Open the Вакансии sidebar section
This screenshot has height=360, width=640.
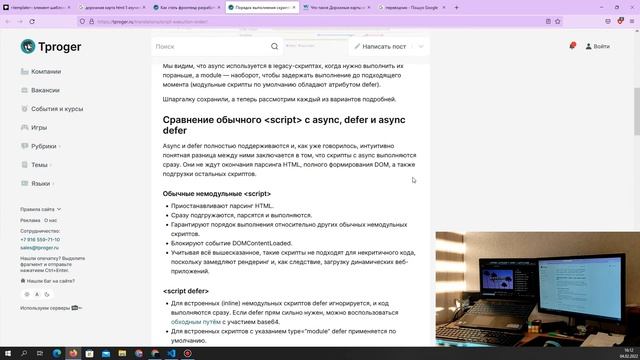click(40, 90)
